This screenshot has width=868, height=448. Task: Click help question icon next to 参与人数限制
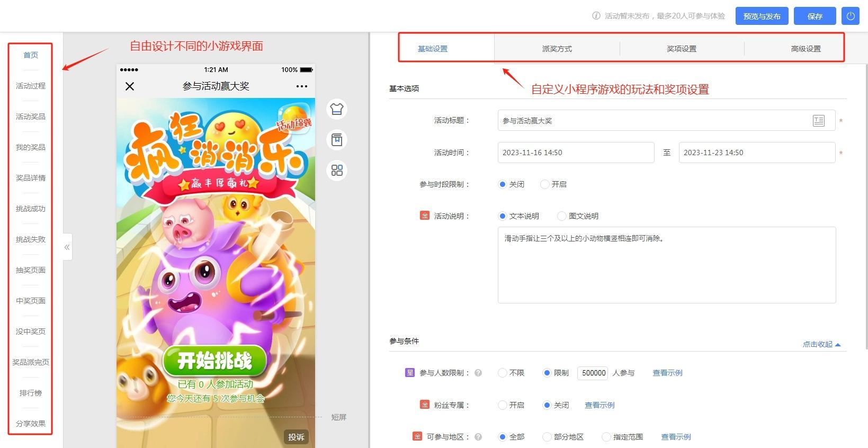click(x=478, y=373)
